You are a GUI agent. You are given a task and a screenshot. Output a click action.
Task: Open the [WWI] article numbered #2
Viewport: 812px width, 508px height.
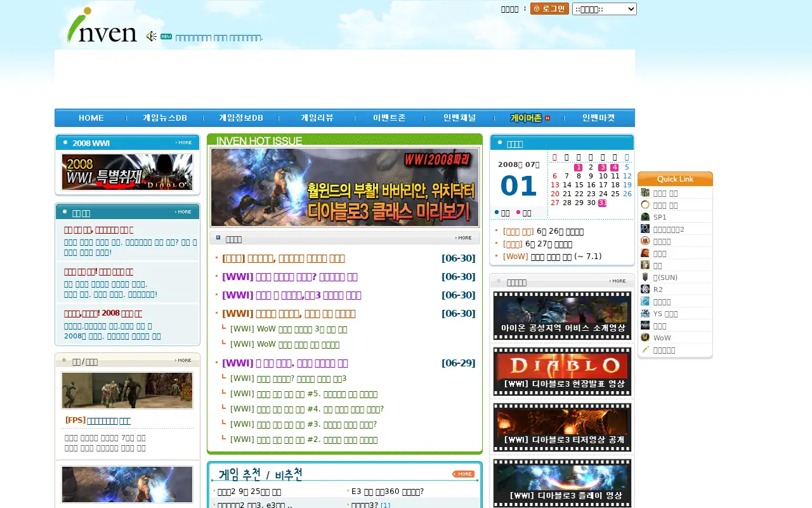pos(304,439)
